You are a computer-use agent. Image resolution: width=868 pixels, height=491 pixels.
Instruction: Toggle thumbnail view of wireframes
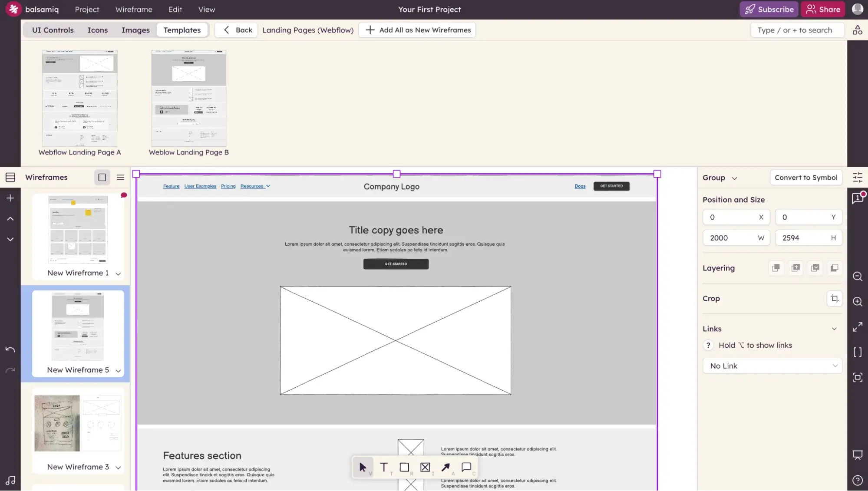[x=102, y=177]
